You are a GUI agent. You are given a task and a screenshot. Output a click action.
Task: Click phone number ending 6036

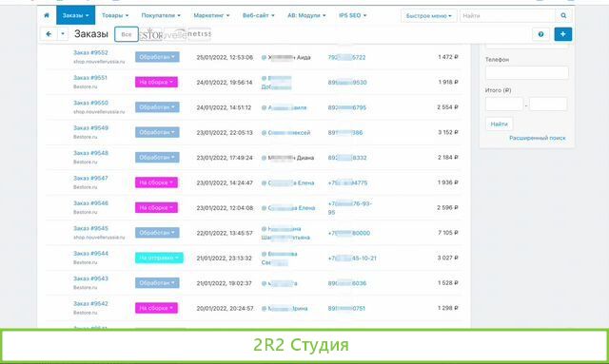[347, 283]
